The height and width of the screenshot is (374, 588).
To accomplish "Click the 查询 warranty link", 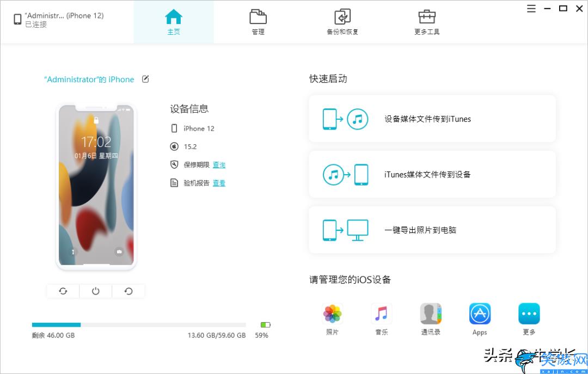I will 219,165.
